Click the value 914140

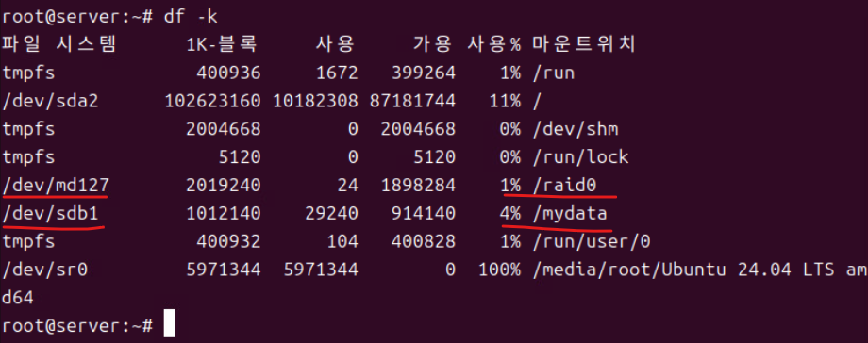click(x=424, y=213)
